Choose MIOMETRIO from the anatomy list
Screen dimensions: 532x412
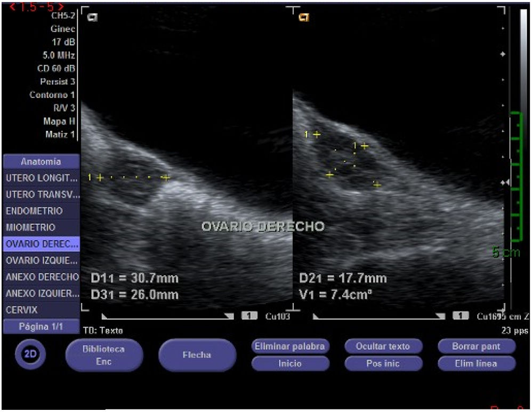click(41, 228)
